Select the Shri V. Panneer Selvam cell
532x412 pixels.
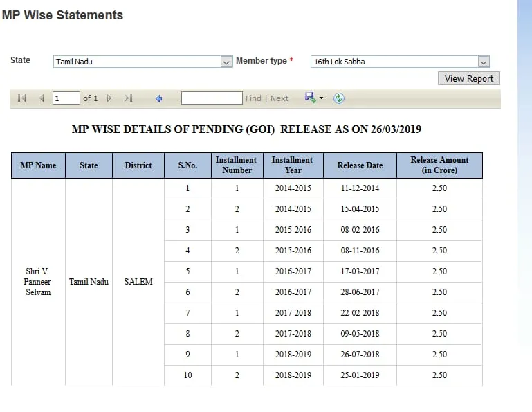[x=38, y=282]
